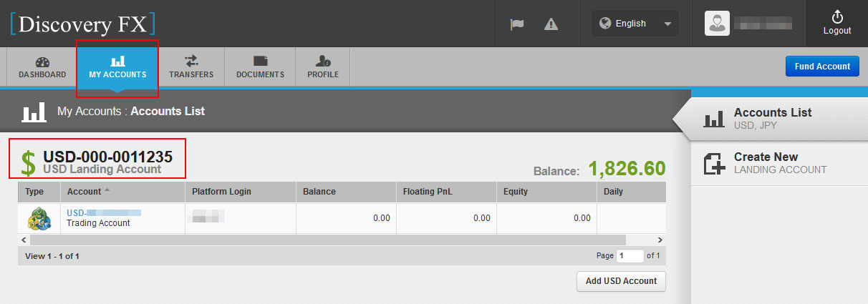Go to the Dashboard tab
The width and height of the screenshot is (868, 304).
click(x=42, y=67)
